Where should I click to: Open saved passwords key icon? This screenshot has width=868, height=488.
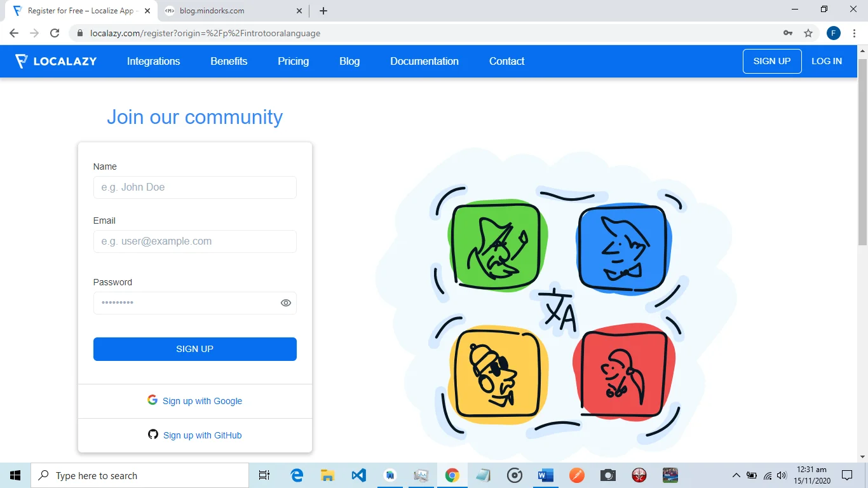coord(788,33)
